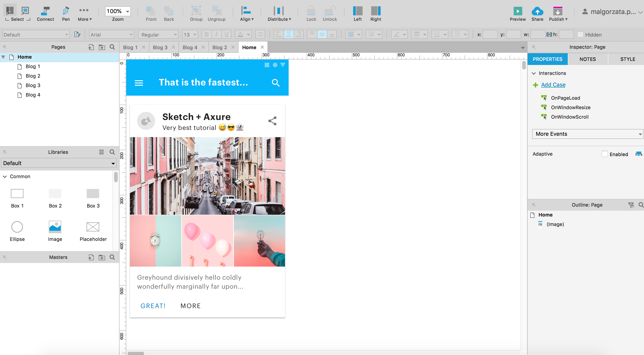Image resolution: width=644 pixels, height=355 pixels.
Task: Click the Add Case link
Action: click(x=553, y=85)
